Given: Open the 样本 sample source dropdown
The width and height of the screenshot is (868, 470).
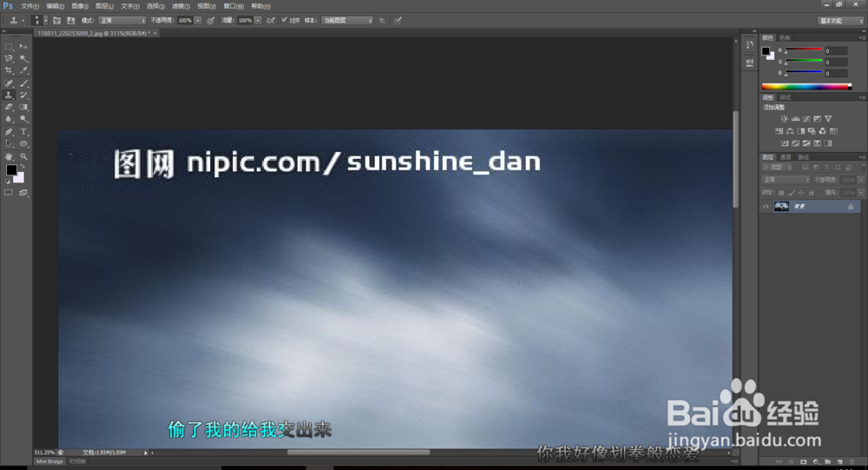Looking at the screenshot, I should pos(348,21).
